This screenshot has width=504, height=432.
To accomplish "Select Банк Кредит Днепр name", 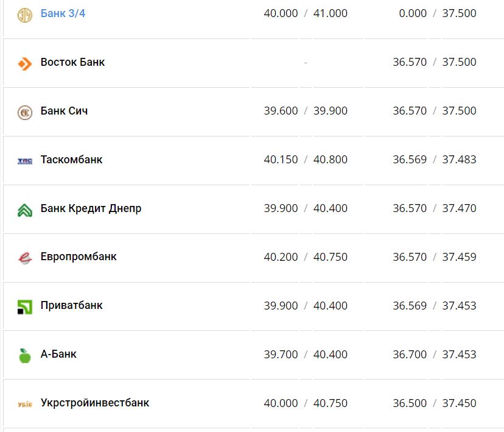I will [91, 208].
